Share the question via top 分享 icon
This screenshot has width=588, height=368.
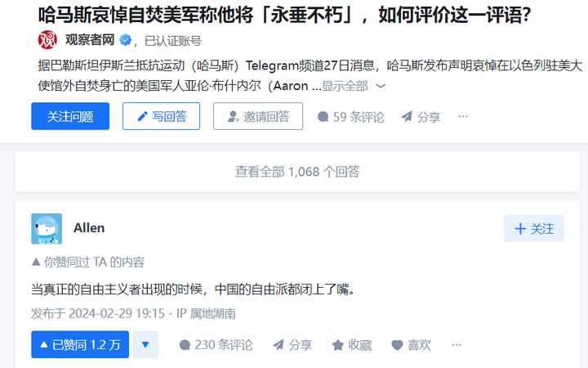point(421,117)
